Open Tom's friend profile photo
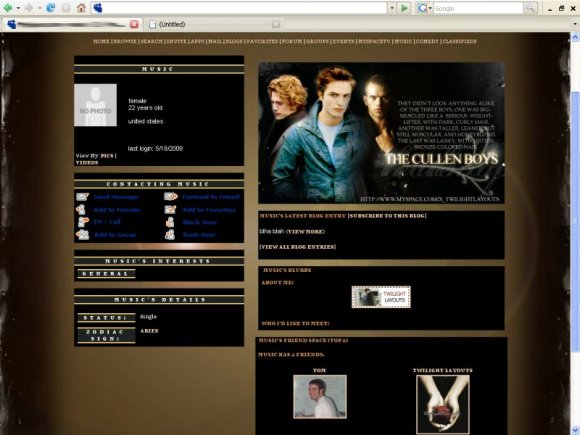Viewport: 580px width, 435px height. click(320, 397)
